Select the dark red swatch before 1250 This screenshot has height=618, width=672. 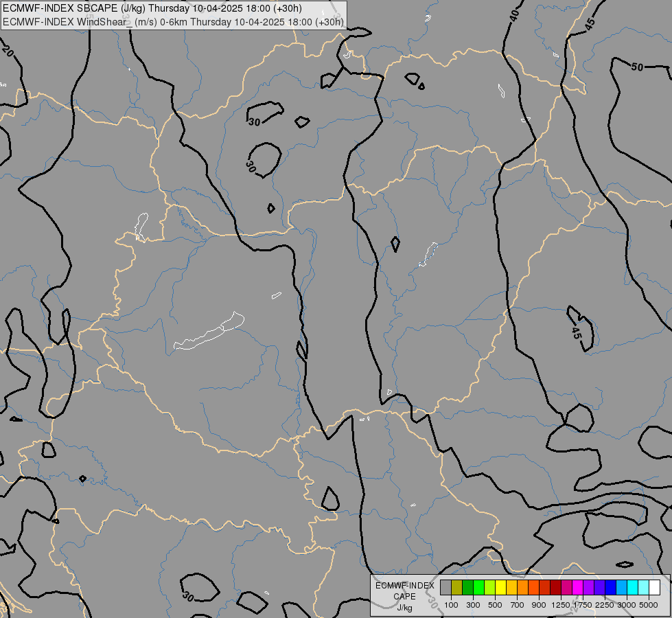click(x=555, y=587)
